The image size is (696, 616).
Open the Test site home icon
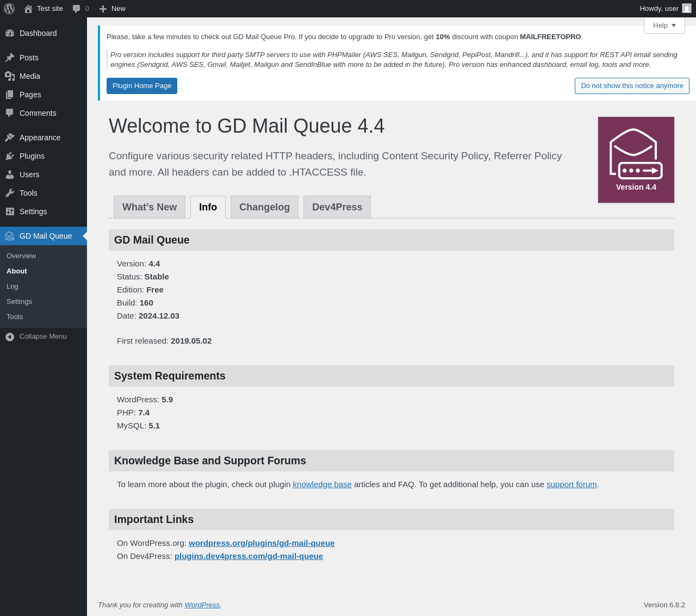pyautogui.click(x=28, y=9)
